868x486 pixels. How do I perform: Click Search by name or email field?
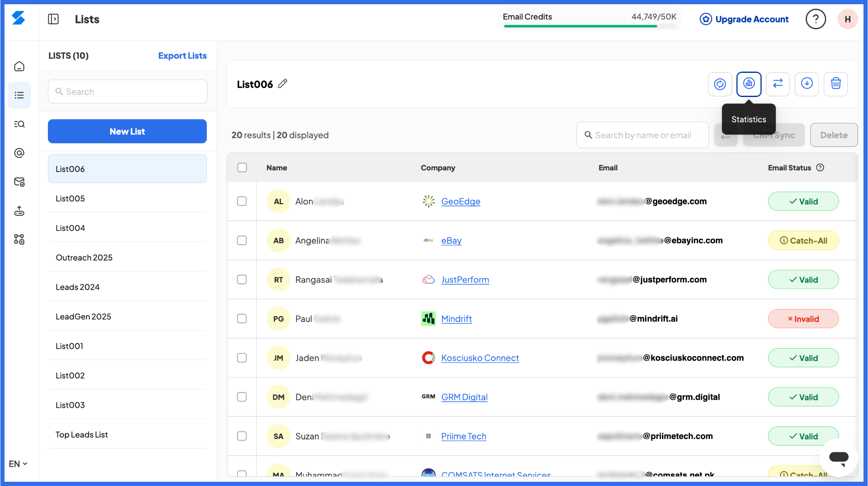643,135
